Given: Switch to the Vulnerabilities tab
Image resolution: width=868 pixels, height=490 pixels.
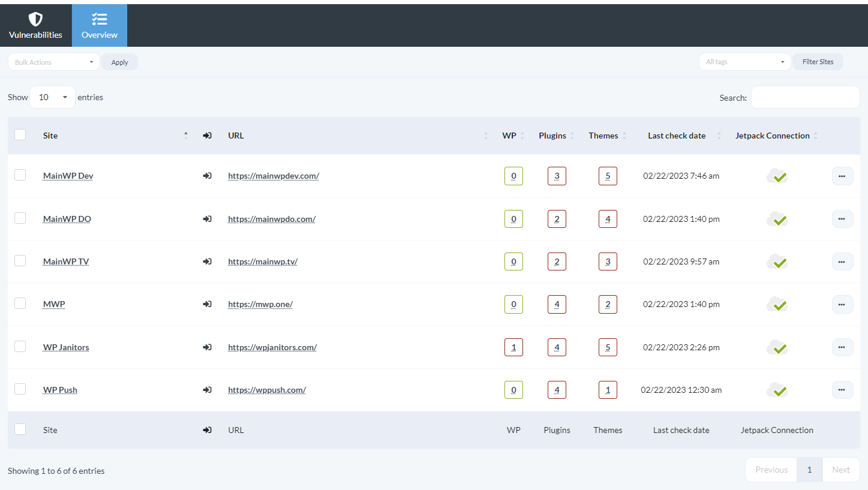Looking at the screenshot, I should click(x=35, y=25).
